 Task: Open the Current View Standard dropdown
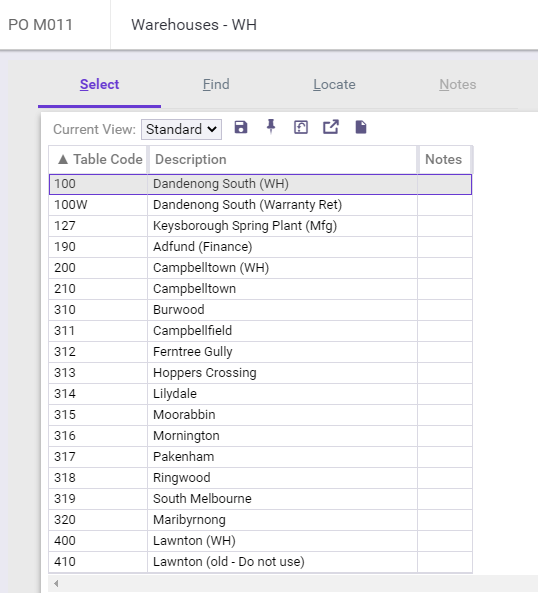[181, 129]
